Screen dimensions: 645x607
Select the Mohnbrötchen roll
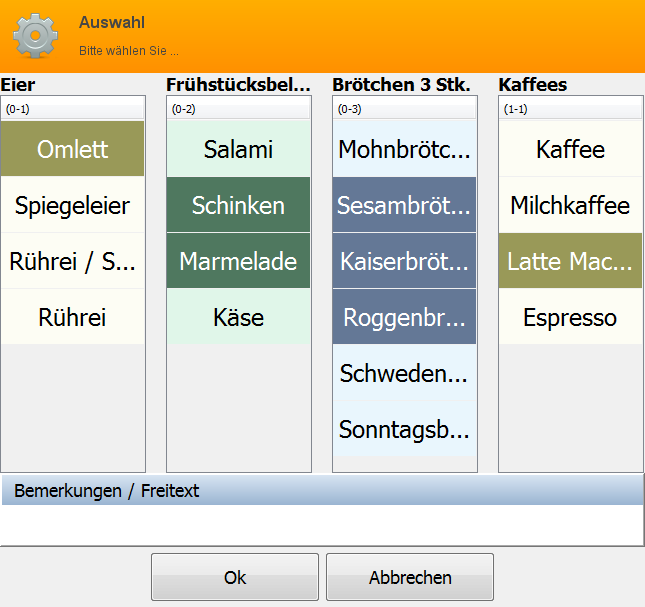point(404,150)
